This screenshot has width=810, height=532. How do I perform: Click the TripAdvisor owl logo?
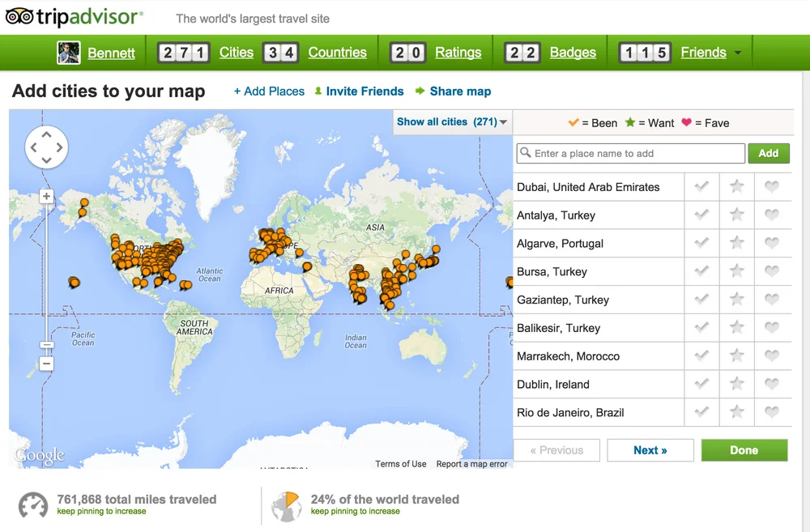click(19, 17)
